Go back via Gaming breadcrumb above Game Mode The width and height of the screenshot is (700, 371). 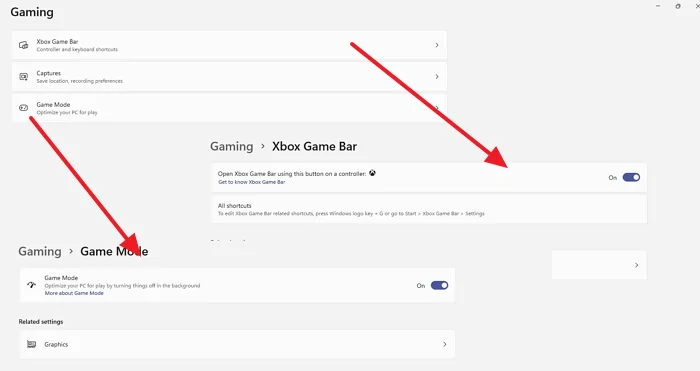pos(40,251)
